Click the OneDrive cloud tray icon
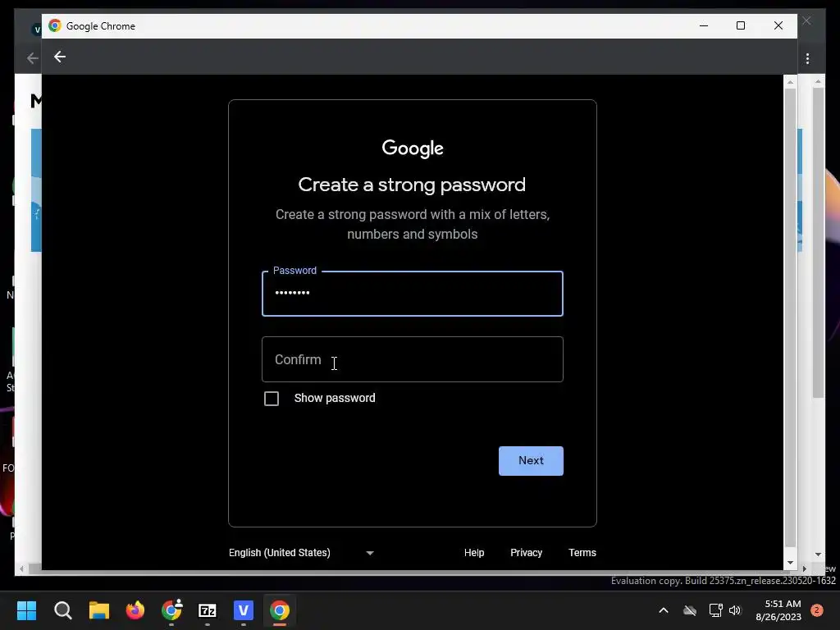 click(x=689, y=610)
